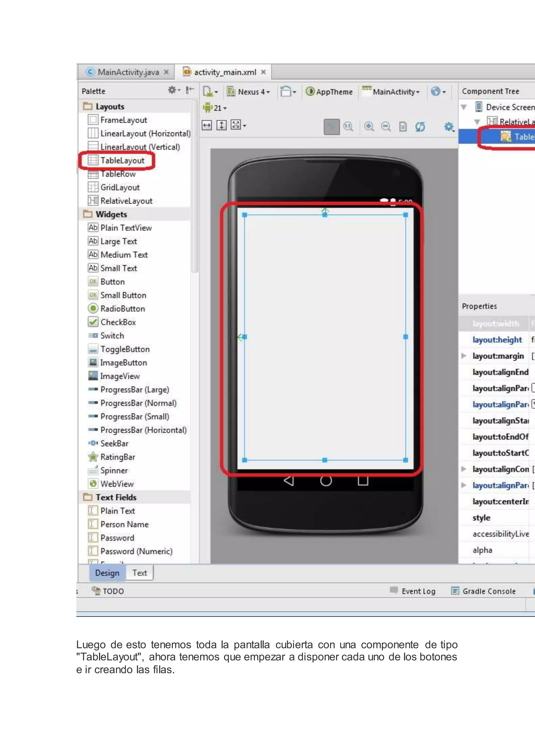Click the jump to source document icon
Image resolution: width=535 pixels, height=756 pixels.
click(x=403, y=127)
